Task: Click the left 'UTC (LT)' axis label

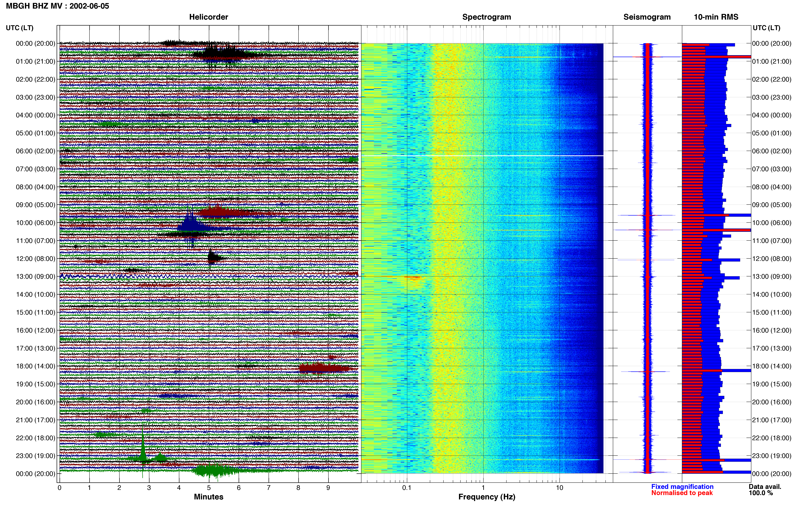Action: (20, 28)
